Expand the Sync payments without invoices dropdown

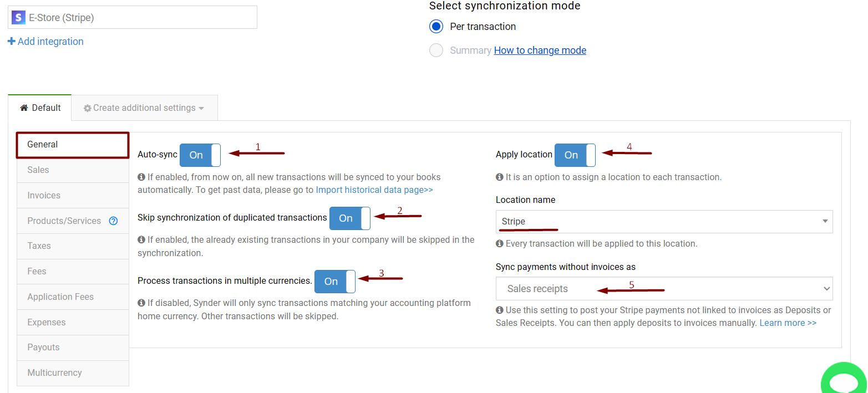(x=664, y=288)
